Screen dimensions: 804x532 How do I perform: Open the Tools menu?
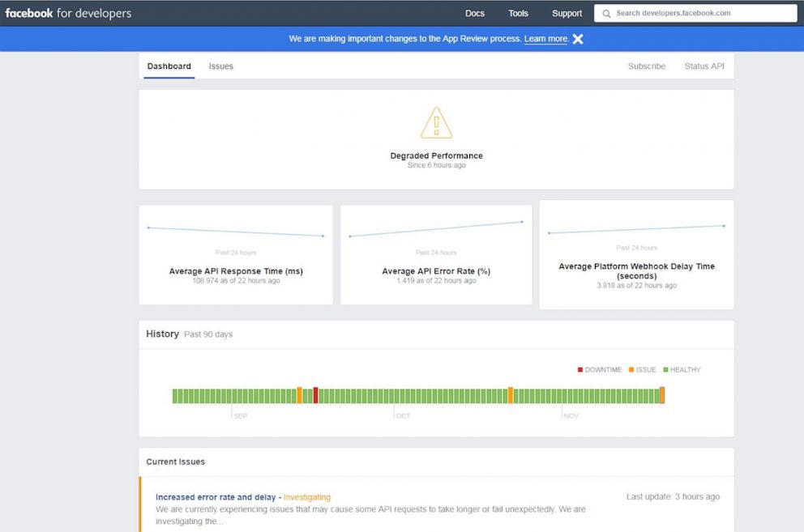[x=518, y=13]
